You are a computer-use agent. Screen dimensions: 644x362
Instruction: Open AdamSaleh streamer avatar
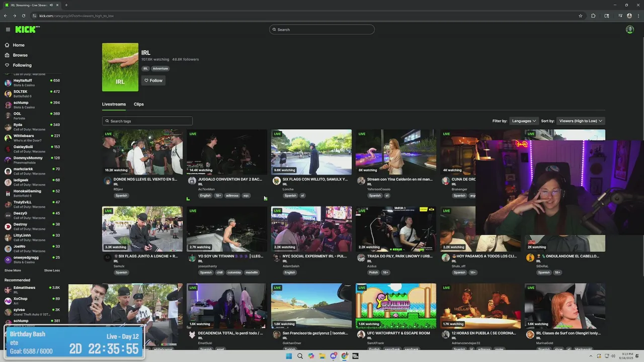[x=276, y=258]
